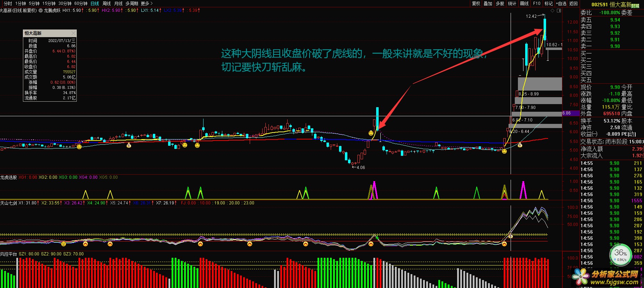Screen dimensions: 644x288
Task: Click the diamond icon above the price axis
Action: (553, 10)
